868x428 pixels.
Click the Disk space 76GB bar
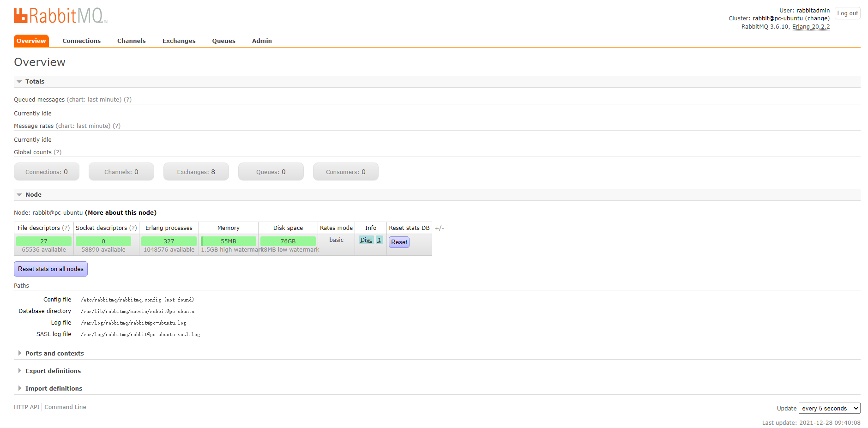pos(288,241)
